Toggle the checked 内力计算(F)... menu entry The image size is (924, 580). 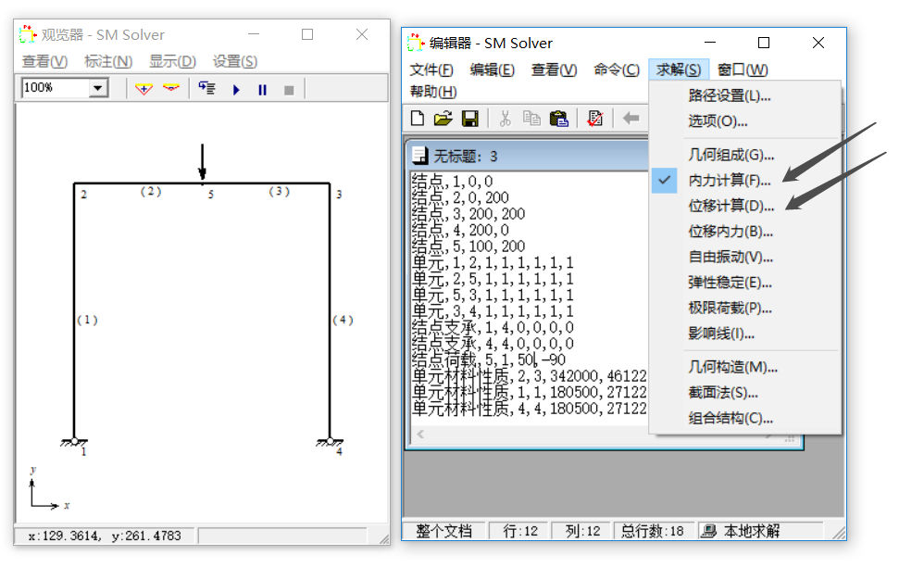coord(745,181)
